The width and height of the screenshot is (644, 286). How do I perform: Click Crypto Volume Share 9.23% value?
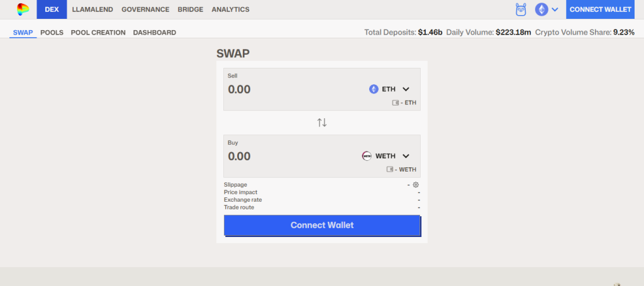(x=624, y=33)
